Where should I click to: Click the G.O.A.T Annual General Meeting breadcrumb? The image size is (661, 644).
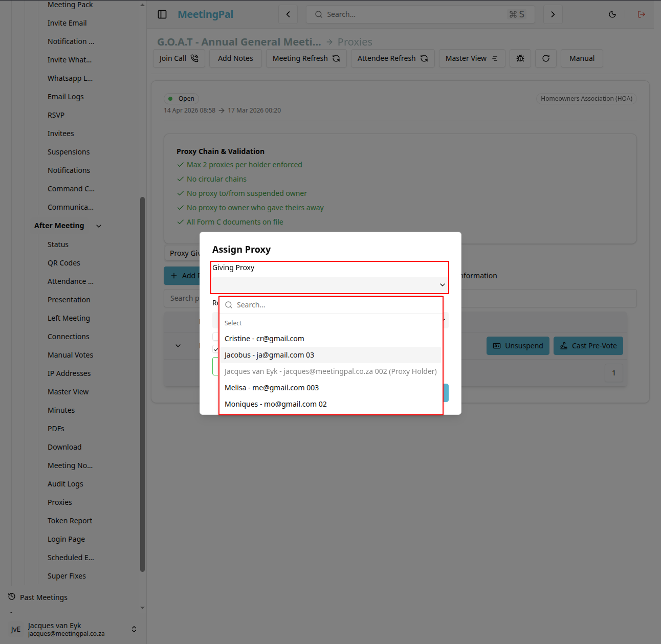pos(239,42)
